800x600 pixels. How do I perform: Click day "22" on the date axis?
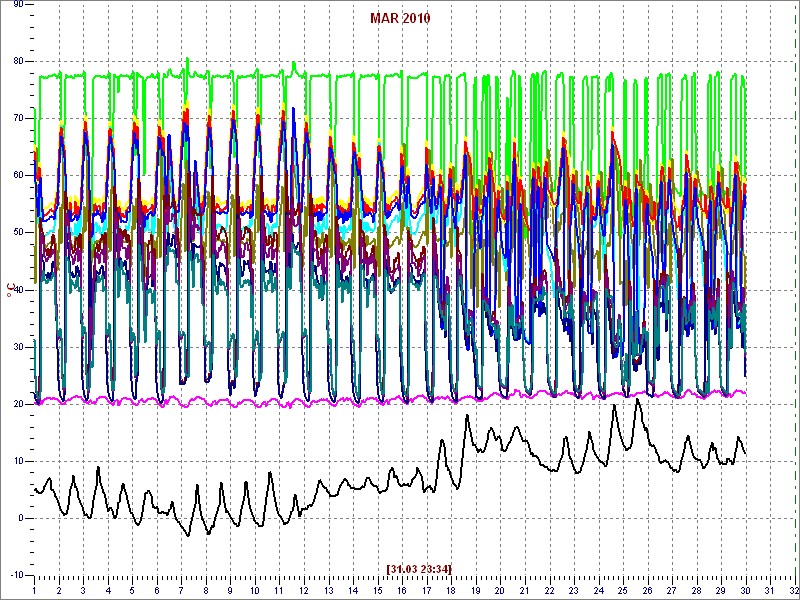(x=549, y=590)
